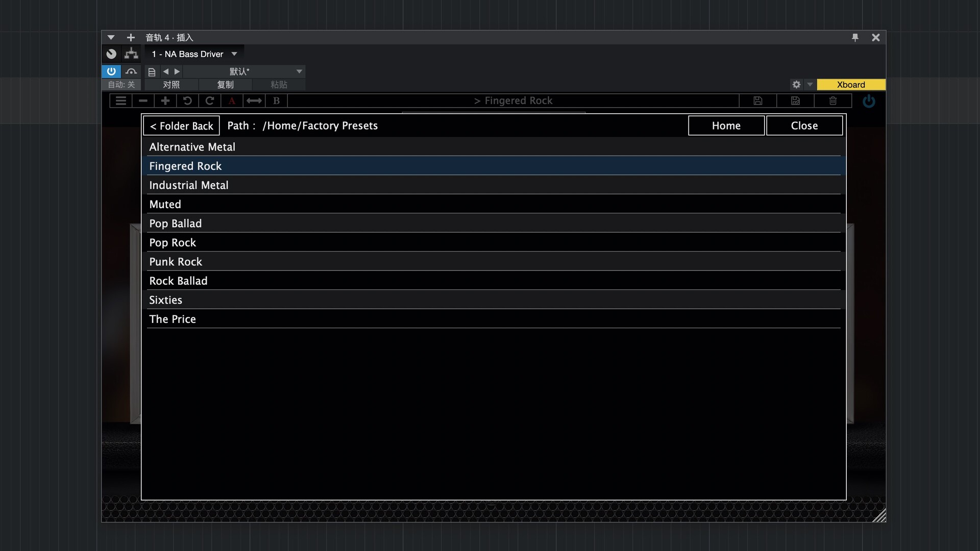This screenshot has width=980, height=551.
Task: Close the preset browser with Close button
Action: click(x=804, y=126)
